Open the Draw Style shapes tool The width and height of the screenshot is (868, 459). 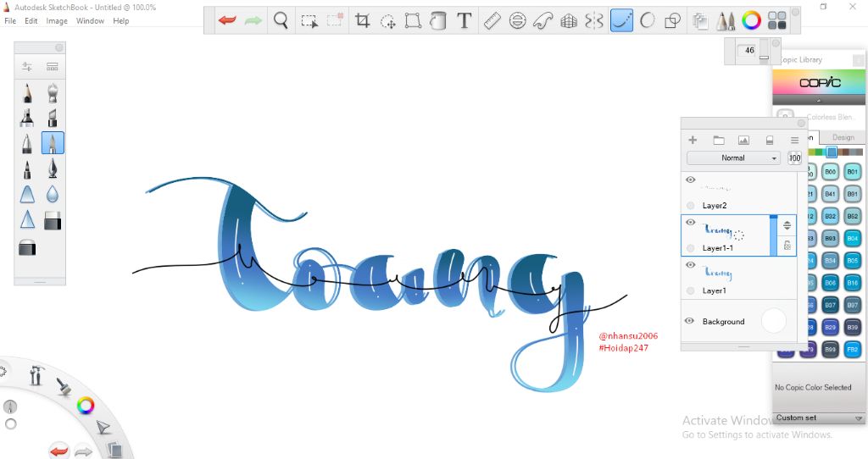[672, 21]
